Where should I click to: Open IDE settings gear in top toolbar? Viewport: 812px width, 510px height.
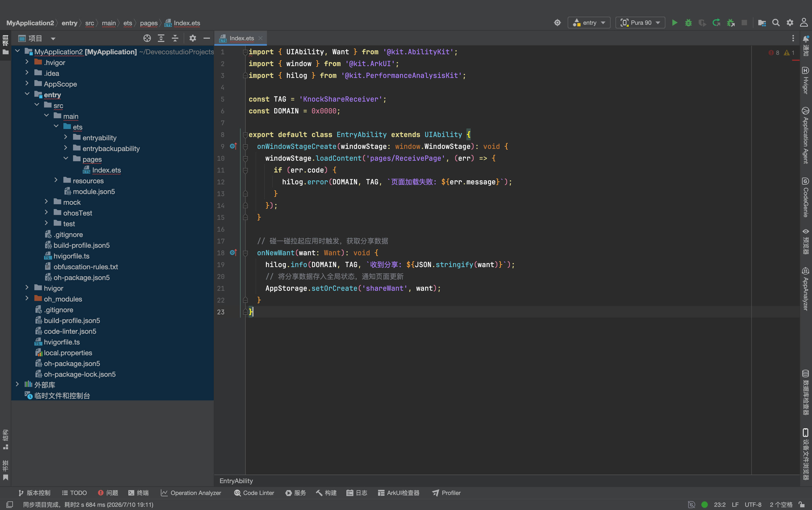790,23
